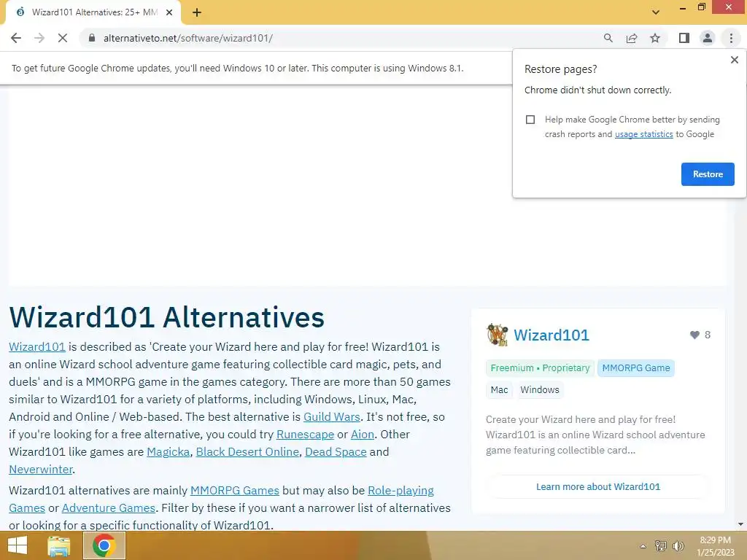Share this page using the share icon
The width and height of the screenshot is (747, 560).
(632, 38)
